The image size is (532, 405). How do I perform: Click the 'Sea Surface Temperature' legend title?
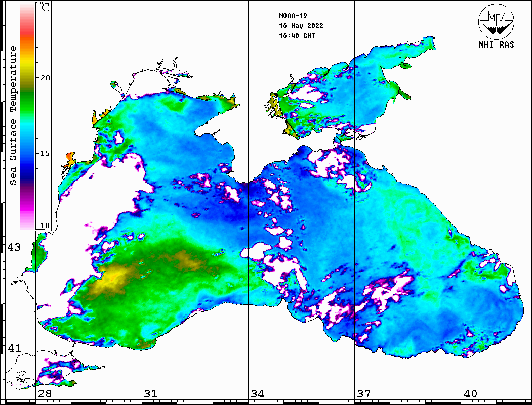(x=13, y=115)
